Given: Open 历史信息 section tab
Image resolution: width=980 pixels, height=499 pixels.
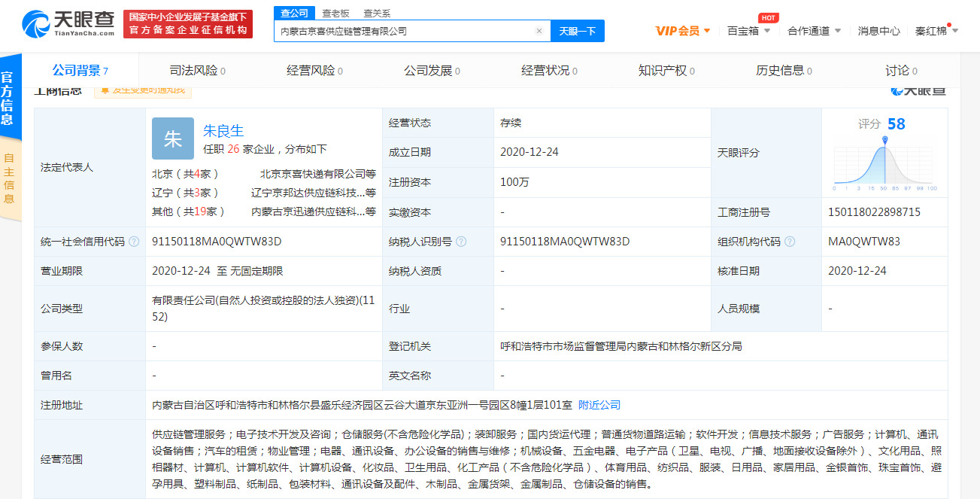Looking at the screenshot, I should (784, 70).
